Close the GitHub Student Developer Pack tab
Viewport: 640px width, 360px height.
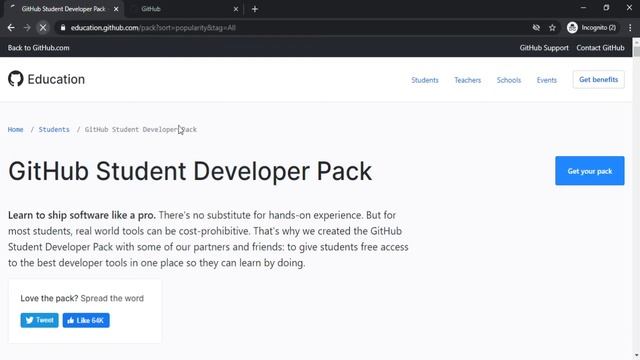116,9
